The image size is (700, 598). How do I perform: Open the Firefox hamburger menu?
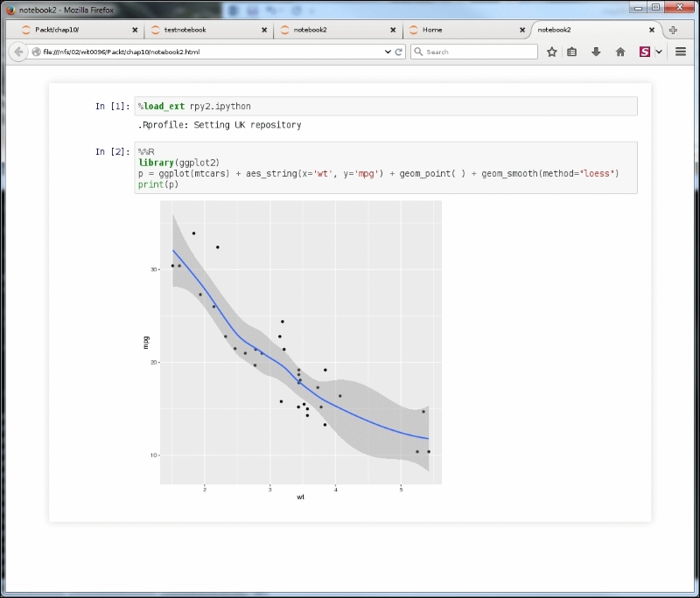(x=680, y=52)
